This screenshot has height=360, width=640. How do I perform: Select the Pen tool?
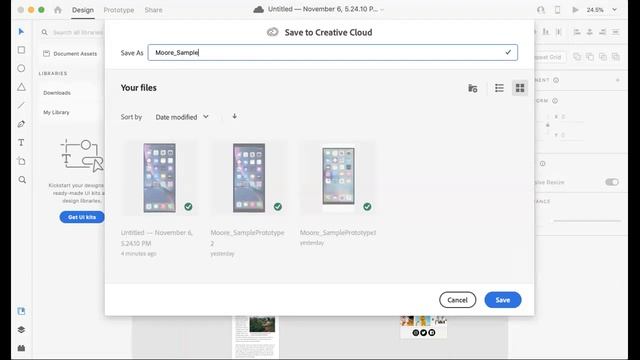[x=21, y=124]
